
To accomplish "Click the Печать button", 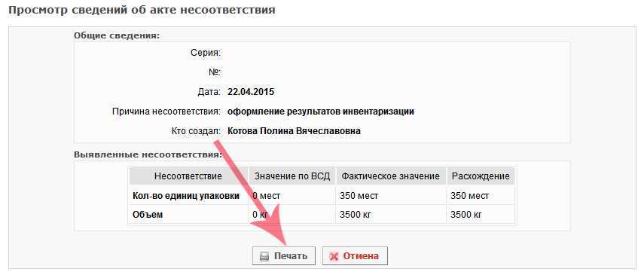I will point(284,256).
